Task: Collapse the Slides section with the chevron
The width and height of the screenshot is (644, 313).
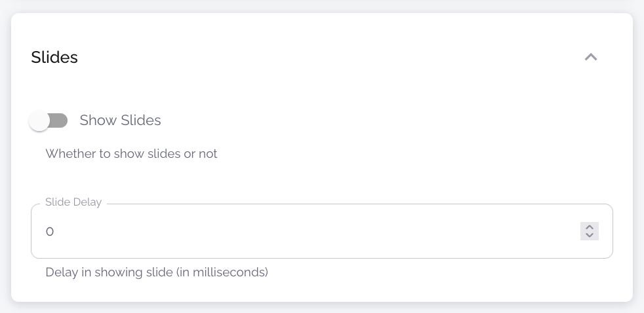Action: [x=591, y=57]
